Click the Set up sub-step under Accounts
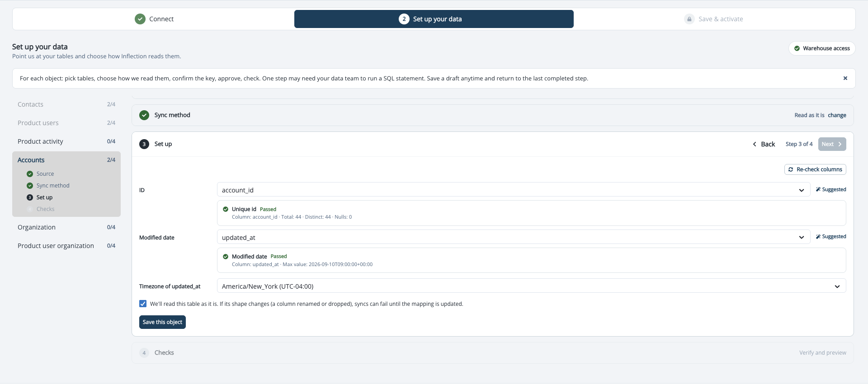 [44, 197]
